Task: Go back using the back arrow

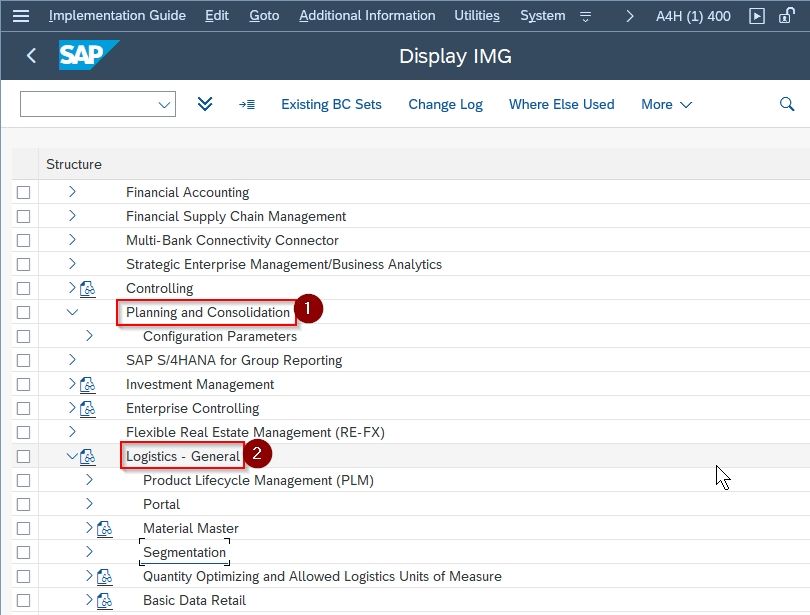Action: [x=32, y=55]
